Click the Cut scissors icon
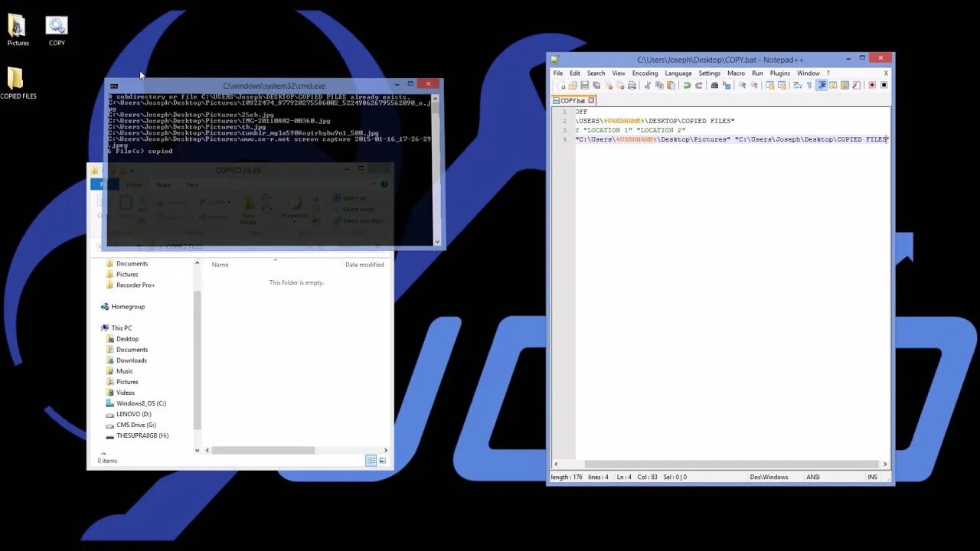This screenshot has width=980, height=551. pos(647,85)
